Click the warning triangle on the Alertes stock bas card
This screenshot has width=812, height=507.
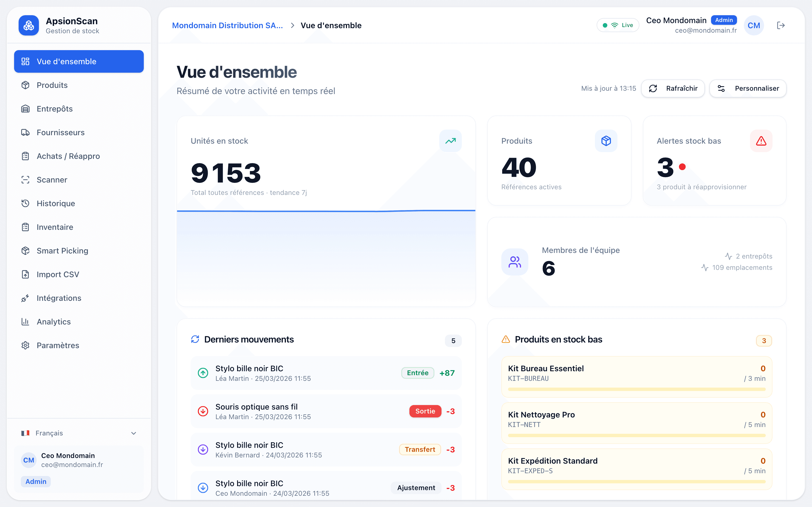click(761, 141)
